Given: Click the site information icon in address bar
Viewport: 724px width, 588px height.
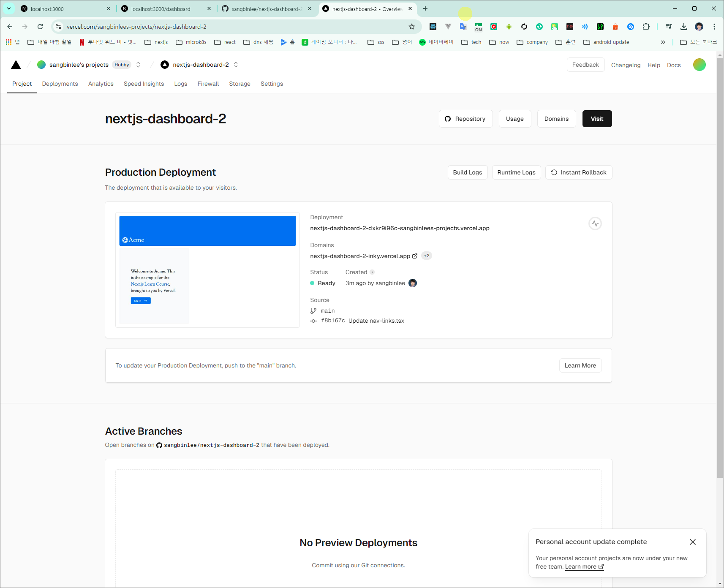Looking at the screenshot, I should tap(58, 27).
